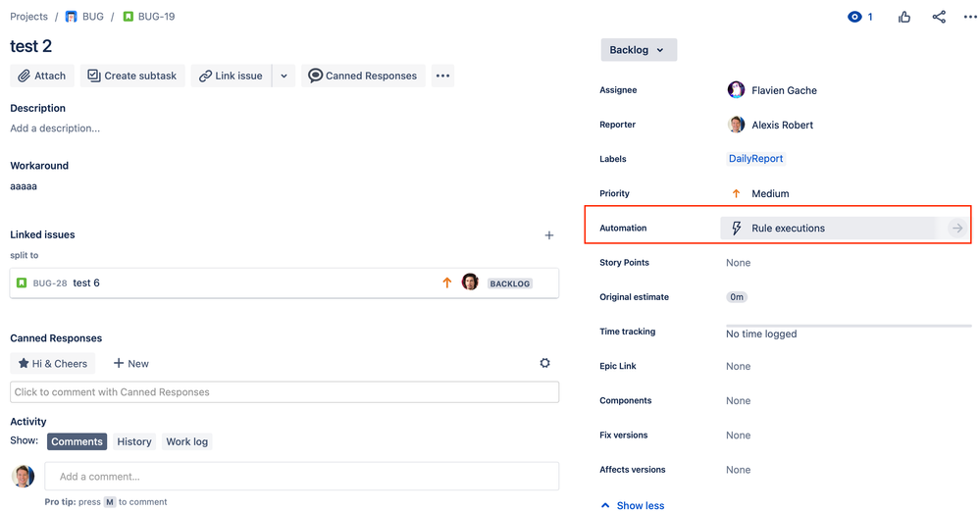This screenshot has width=980, height=513.
Task: Edit Fix versions None value
Action: (x=738, y=436)
